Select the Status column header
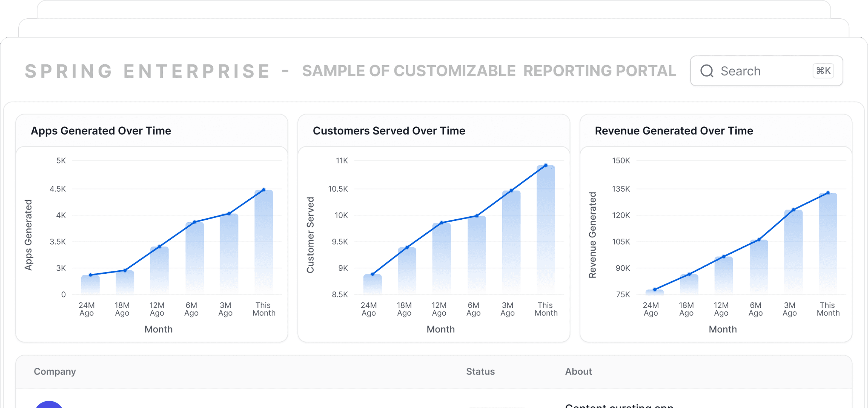The image size is (868, 408). [480, 371]
